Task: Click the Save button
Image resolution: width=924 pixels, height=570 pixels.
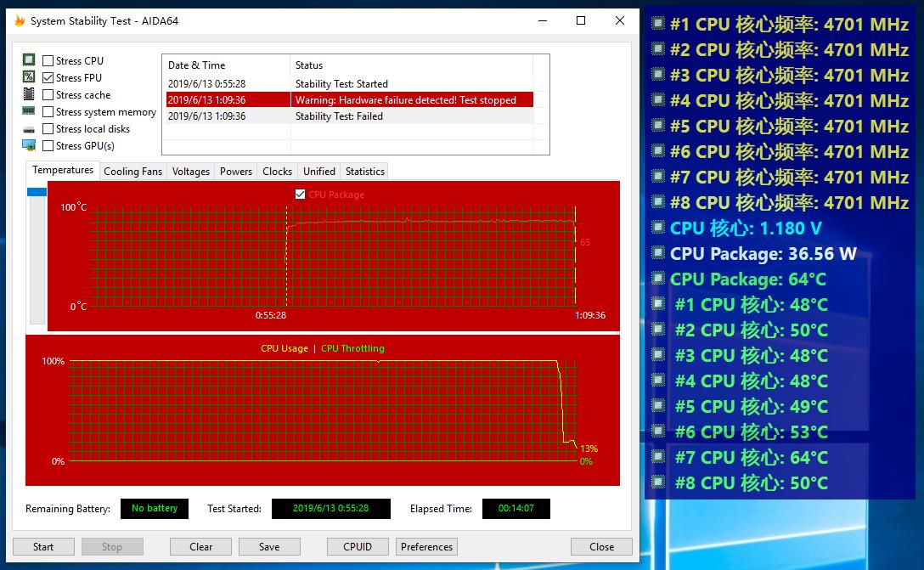Action: tap(269, 546)
